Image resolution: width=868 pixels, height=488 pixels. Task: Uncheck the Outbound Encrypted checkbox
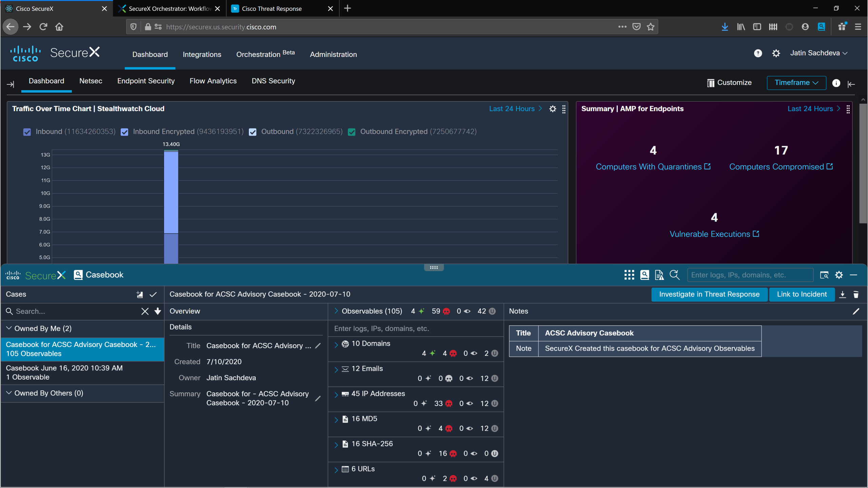(x=352, y=132)
